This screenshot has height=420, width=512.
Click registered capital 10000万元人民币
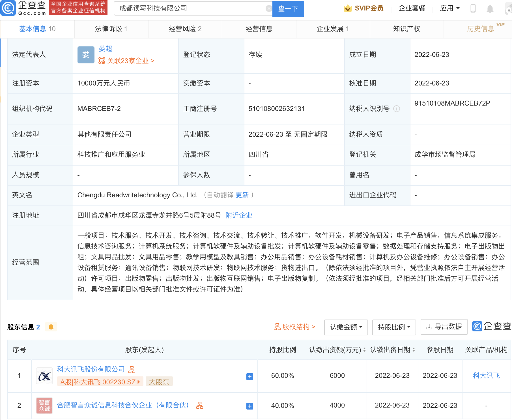click(104, 83)
